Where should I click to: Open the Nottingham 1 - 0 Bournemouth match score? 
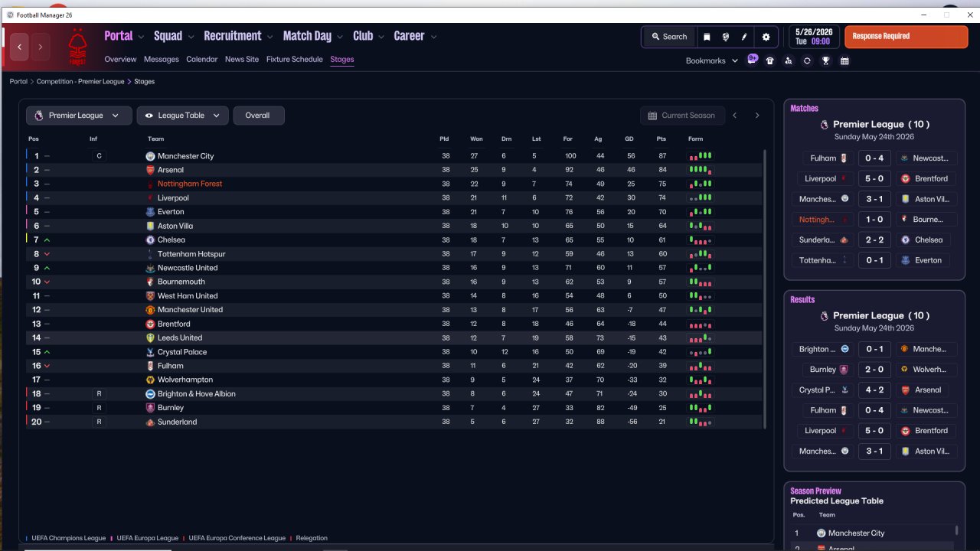[x=874, y=220]
